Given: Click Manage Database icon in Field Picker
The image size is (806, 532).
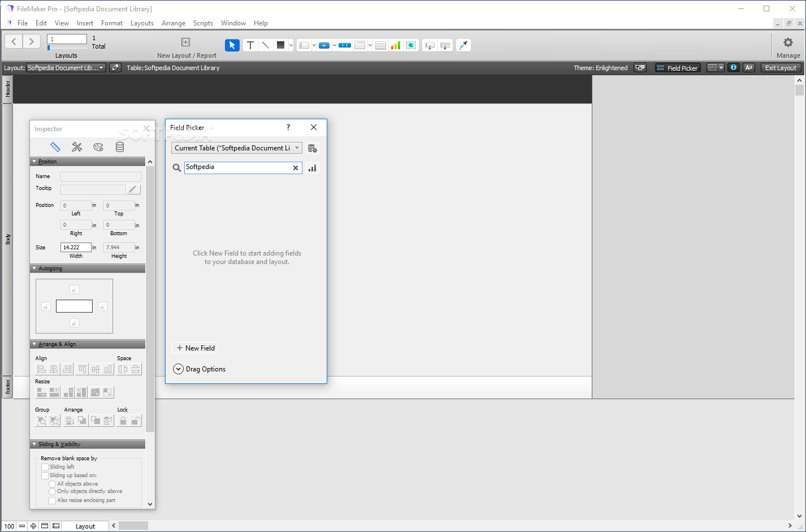Looking at the screenshot, I should point(312,148).
